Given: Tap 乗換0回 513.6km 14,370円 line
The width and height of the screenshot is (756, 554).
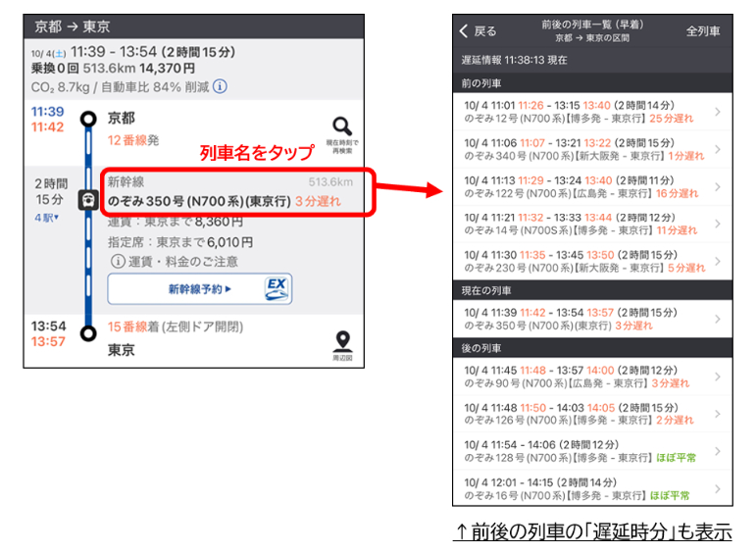Looking at the screenshot, I should [x=113, y=69].
